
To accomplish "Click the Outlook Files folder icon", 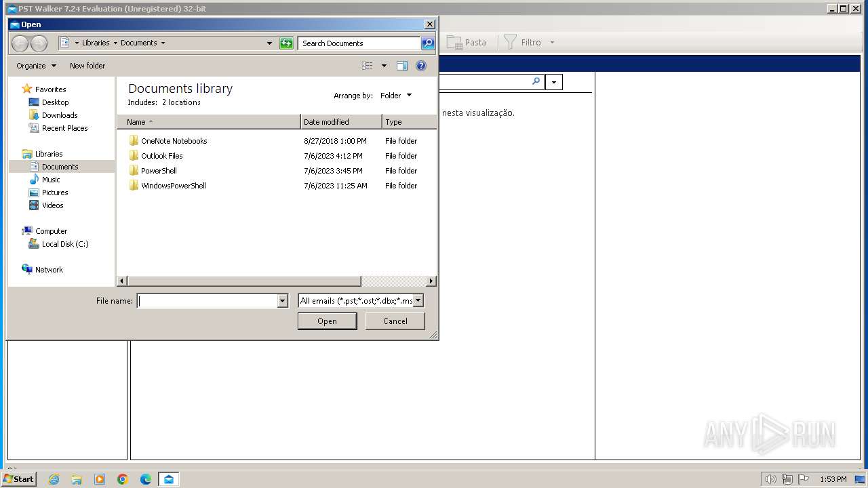I will tap(134, 156).
